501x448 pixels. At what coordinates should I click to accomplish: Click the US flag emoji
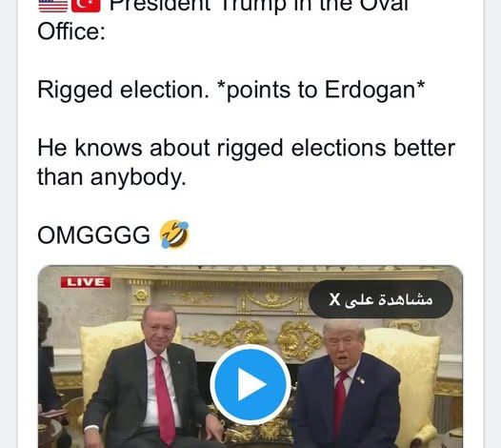click(x=53, y=5)
